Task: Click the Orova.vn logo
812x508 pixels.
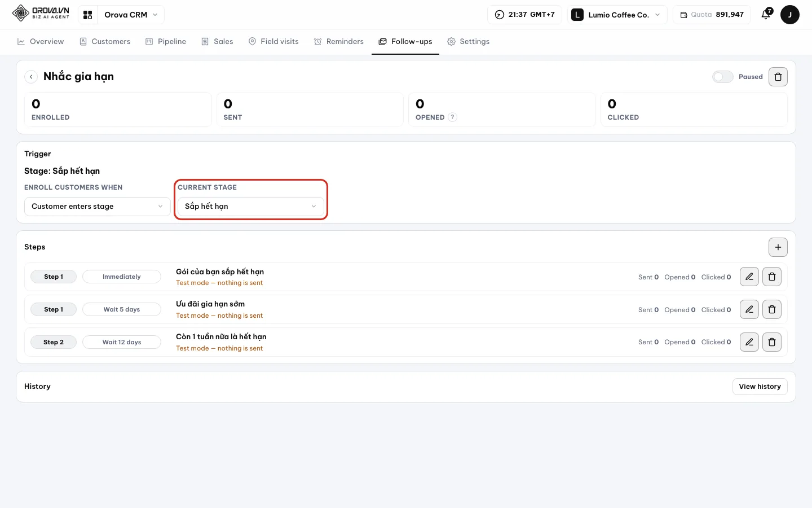Action: point(41,14)
